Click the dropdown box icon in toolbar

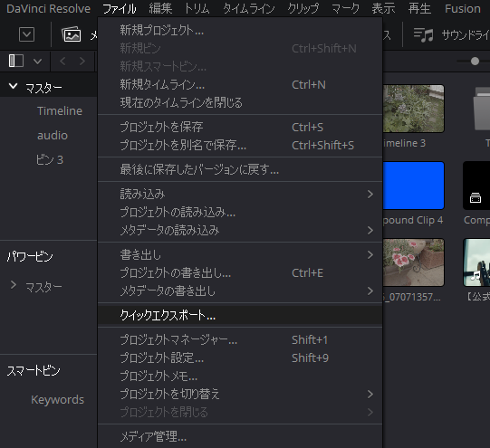click(x=26, y=34)
